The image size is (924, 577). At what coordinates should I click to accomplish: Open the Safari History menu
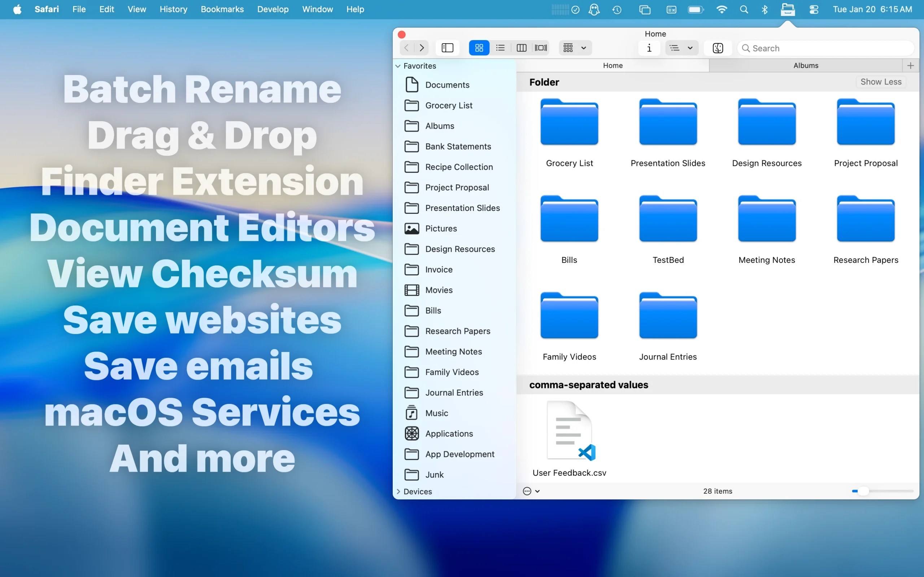pos(173,9)
